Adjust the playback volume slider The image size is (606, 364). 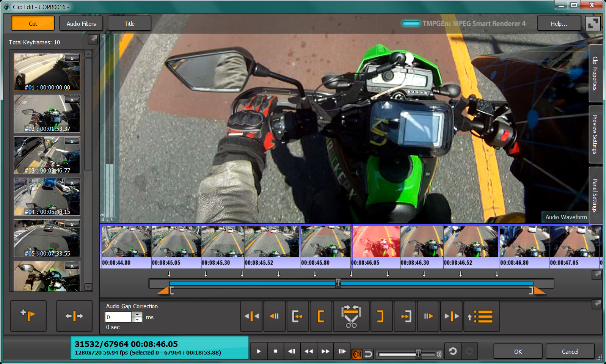click(418, 354)
